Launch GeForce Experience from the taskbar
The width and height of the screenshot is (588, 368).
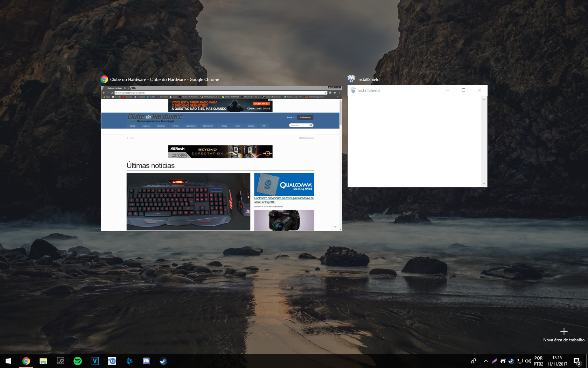(x=61, y=361)
